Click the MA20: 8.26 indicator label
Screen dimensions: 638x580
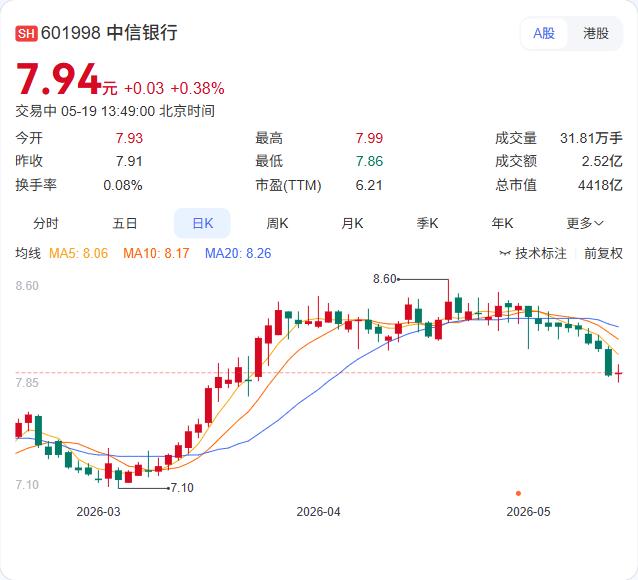click(x=238, y=253)
